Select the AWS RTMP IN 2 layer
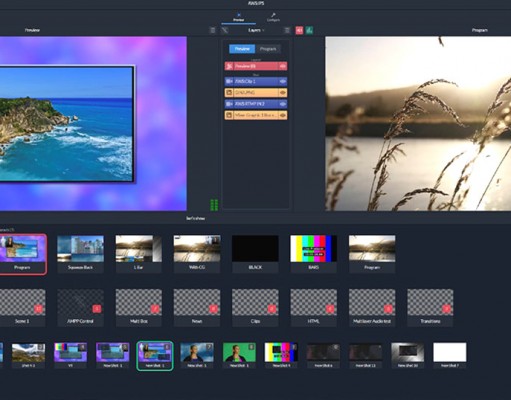Screen dimensions: 511x400 (256, 104)
